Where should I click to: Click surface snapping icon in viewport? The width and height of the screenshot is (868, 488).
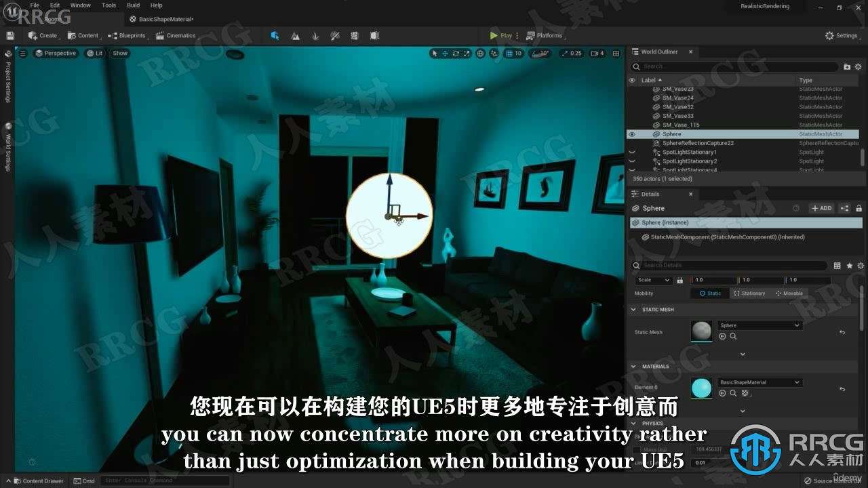coord(494,53)
